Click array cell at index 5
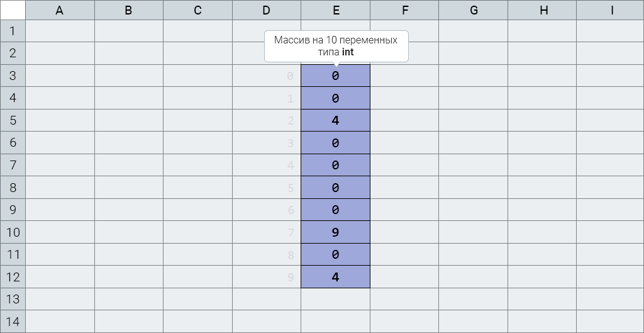644x333 pixels. tap(335, 188)
